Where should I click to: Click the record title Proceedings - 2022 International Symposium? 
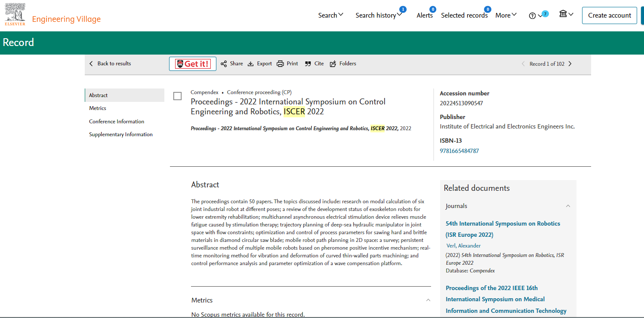coord(288,107)
